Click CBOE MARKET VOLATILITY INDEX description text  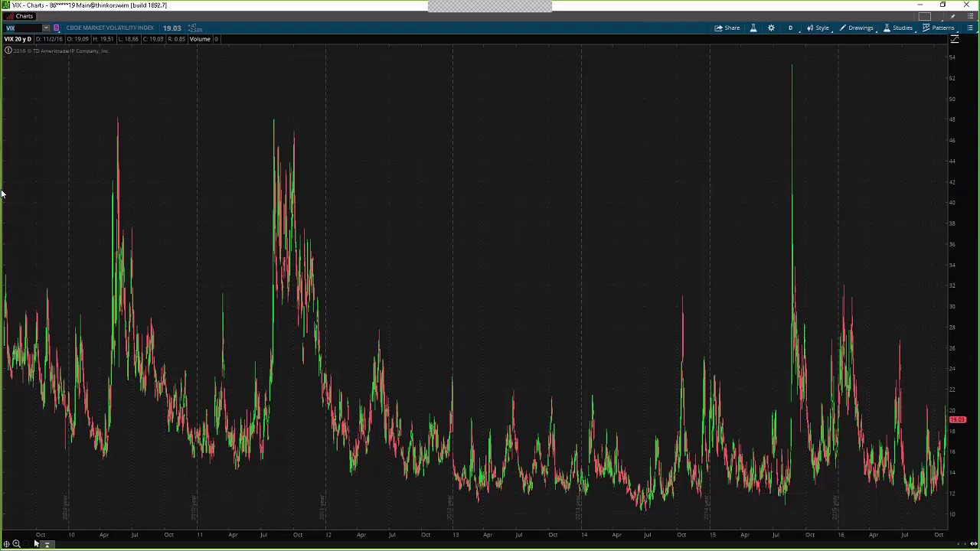point(109,28)
